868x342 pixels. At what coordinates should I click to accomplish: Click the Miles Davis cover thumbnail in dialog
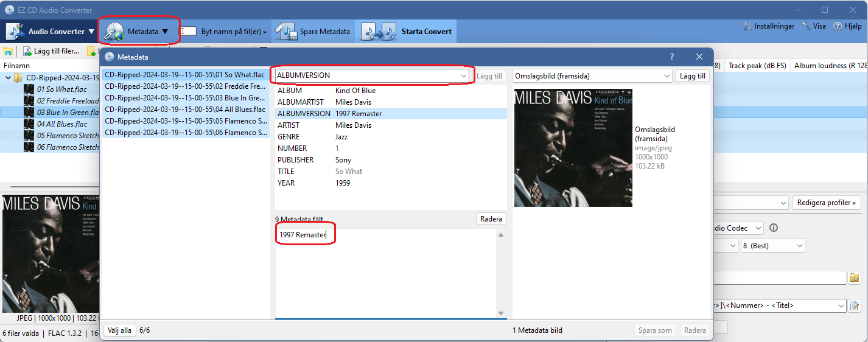click(x=573, y=148)
